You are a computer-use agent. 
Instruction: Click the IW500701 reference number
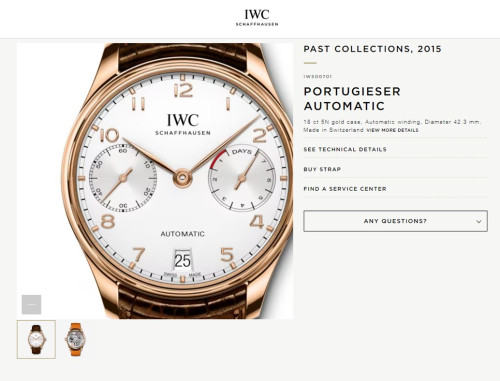[318, 77]
